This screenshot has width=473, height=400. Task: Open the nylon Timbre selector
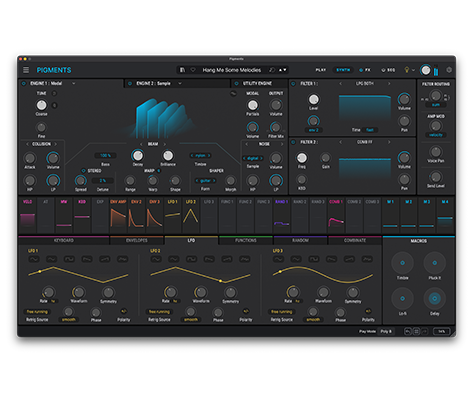pyautogui.click(x=200, y=156)
